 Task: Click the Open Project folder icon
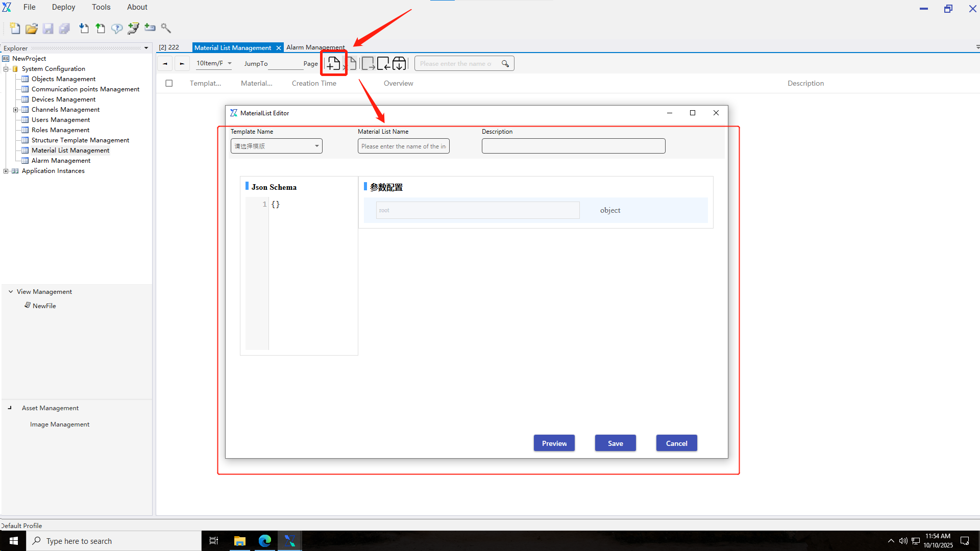click(x=32, y=29)
